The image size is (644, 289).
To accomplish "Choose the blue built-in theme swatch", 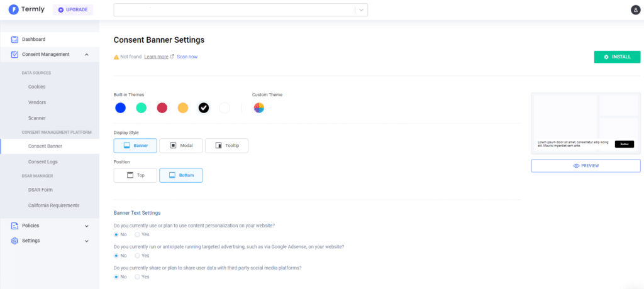I will click(121, 108).
